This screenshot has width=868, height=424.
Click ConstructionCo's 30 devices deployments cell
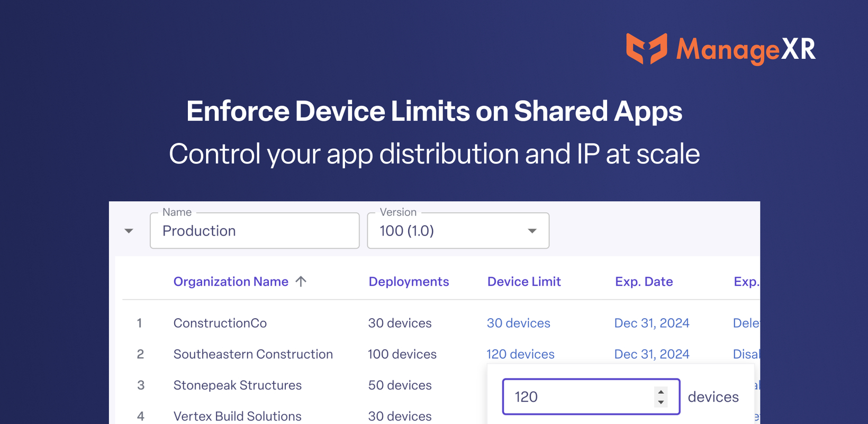pyautogui.click(x=400, y=323)
